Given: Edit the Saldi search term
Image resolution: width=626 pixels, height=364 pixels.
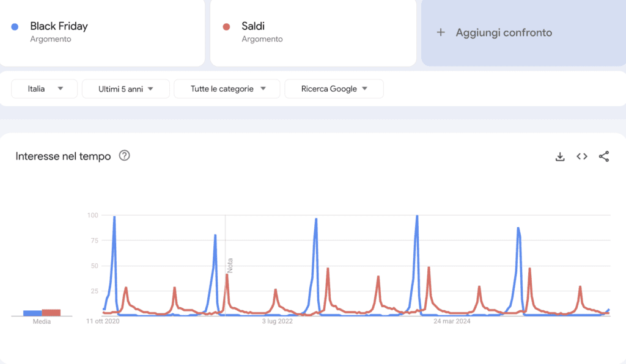Looking at the screenshot, I should click(x=253, y=26).
